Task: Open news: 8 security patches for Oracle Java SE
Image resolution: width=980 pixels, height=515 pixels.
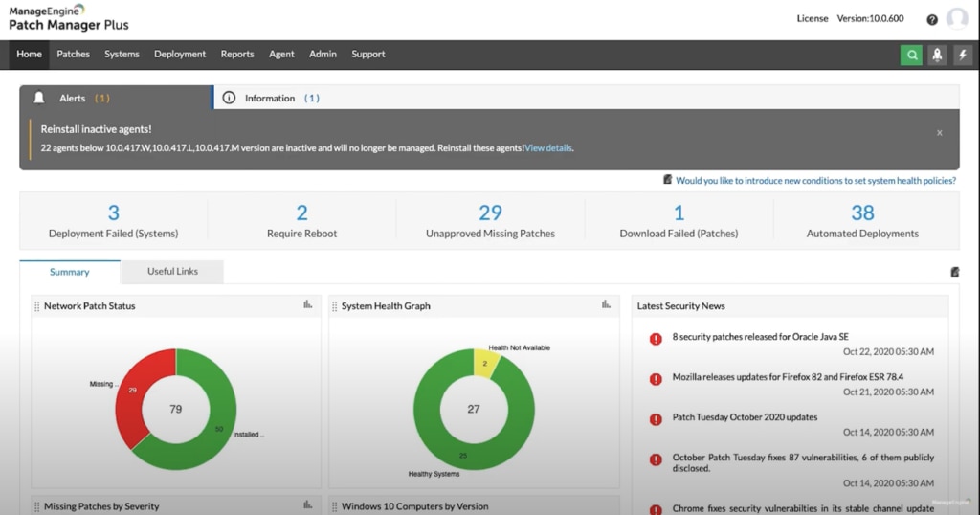Action: point(760,337)
